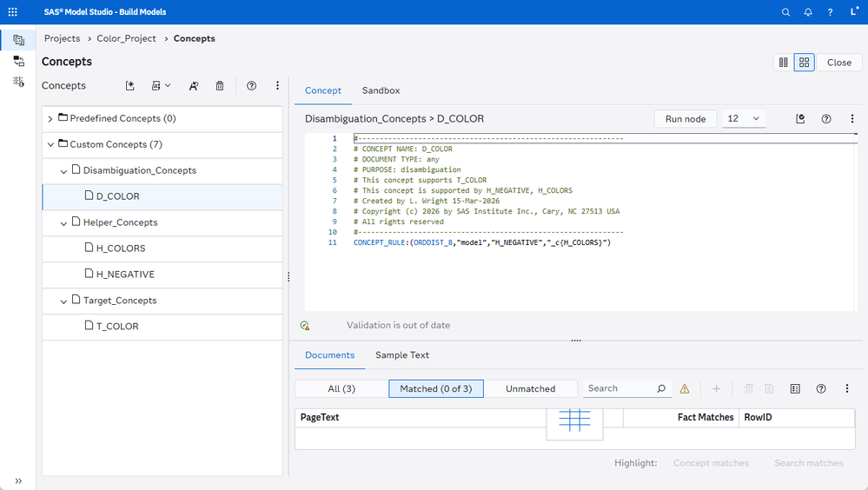This screenshot has height=490, width=868.
Task: Open the applications grid menu
Action: tap(13, 11)
